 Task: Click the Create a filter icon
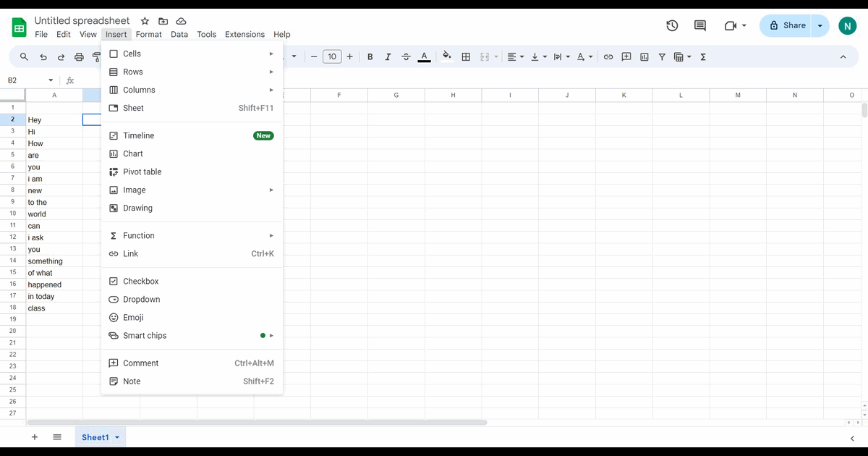[662, 56]
